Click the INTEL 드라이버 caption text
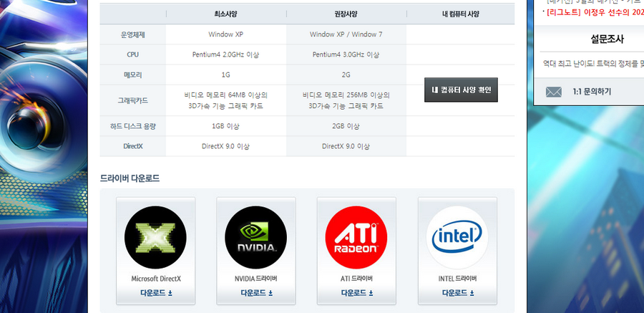This screenshot has height=313, width=644. tap(457, 279)
